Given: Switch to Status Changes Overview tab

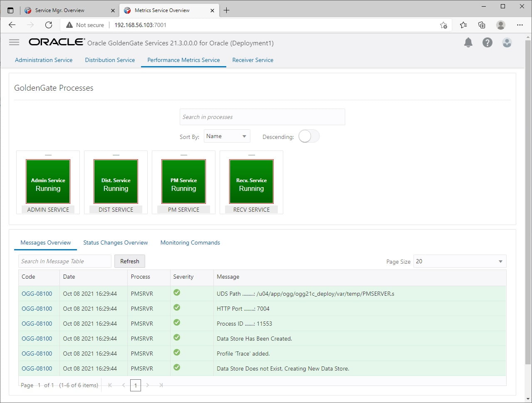Looking at the screenshot, I should pos(115,242).
